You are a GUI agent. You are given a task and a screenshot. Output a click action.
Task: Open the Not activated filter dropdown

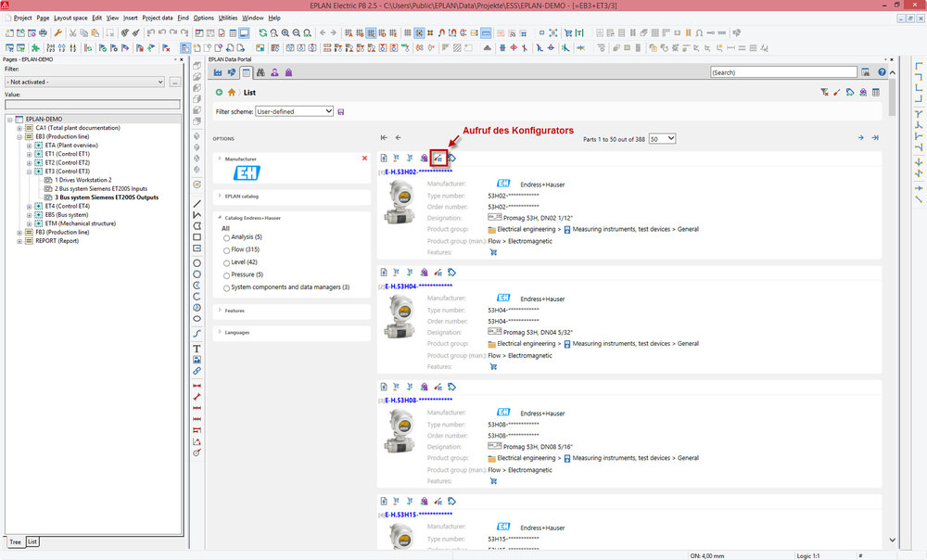coord(84,82)
